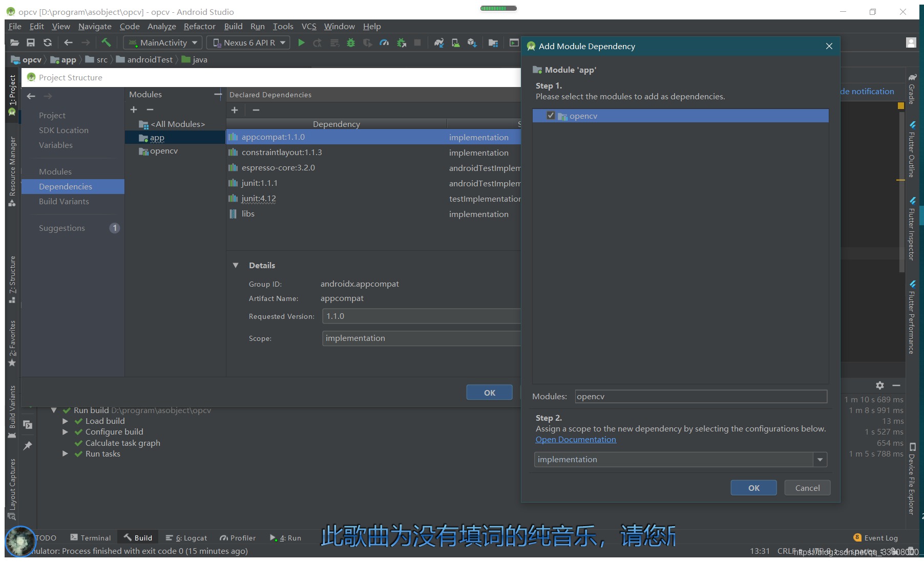The width and height of the screenshot is (924, 562).
Task: Open the Profiler tab
Action: [238, 538]
